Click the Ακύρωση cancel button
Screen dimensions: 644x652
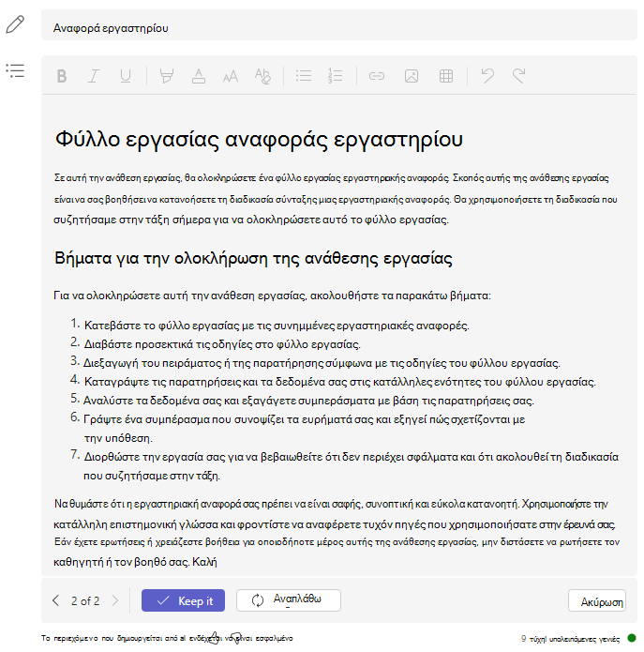[x=596, y=600]
